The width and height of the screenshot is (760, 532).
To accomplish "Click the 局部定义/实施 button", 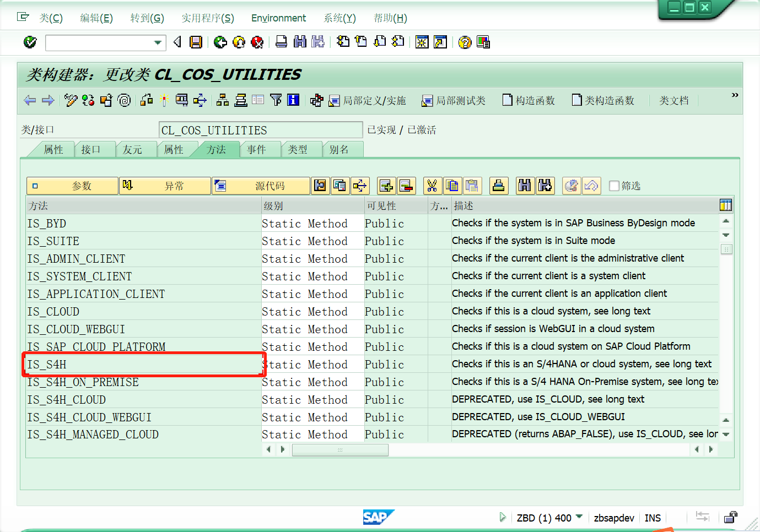I will tap(367, 101).
